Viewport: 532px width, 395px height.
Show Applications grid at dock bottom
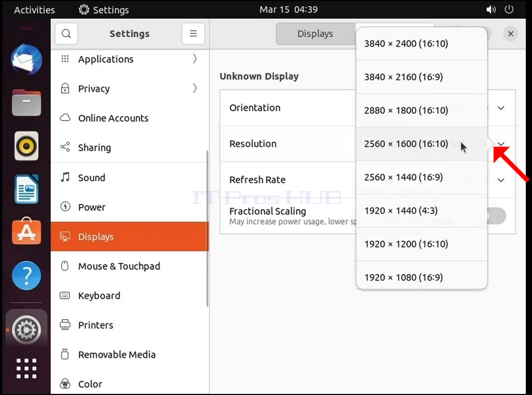(26, 368)
